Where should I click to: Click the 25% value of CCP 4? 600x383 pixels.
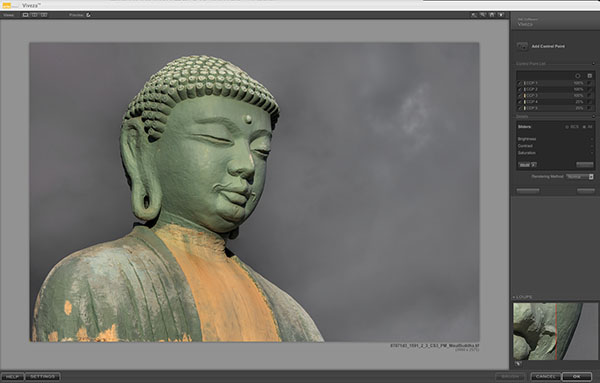tap(579, 102)
